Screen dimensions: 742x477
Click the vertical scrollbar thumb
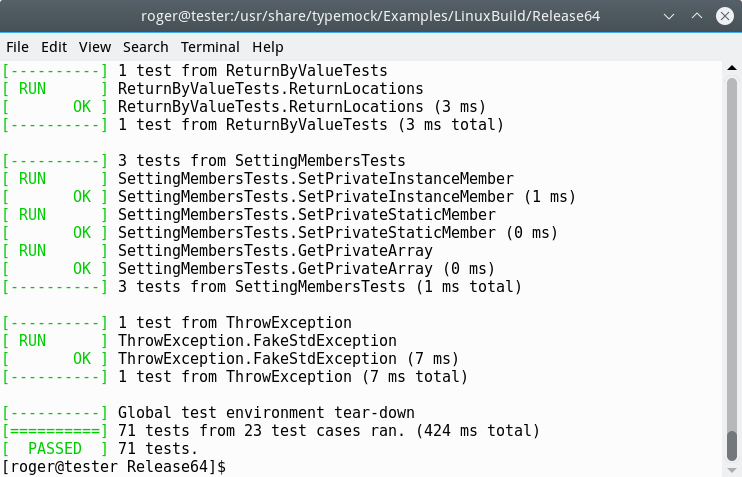coord(734,446)
